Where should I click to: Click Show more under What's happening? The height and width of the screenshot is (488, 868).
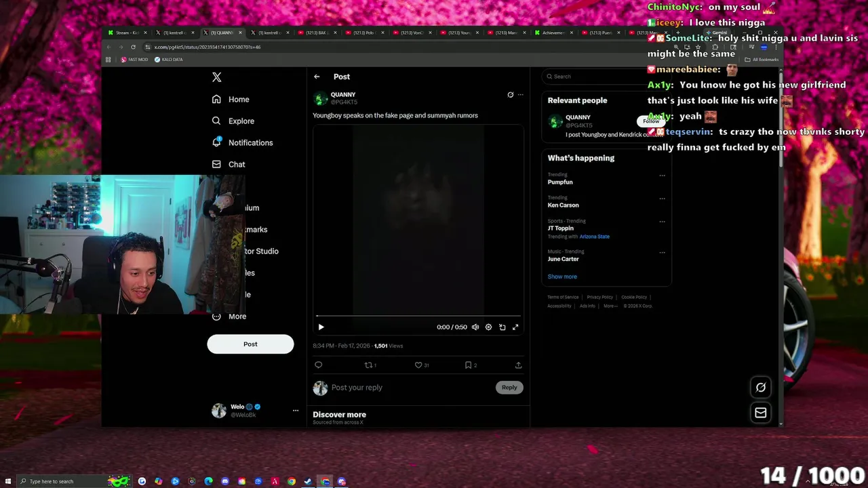562,277
